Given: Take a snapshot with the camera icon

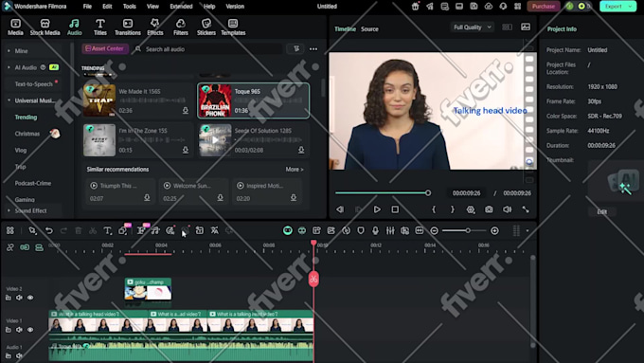Looking at the screenshot, I should pyautogui.click(x=489, y=209).
